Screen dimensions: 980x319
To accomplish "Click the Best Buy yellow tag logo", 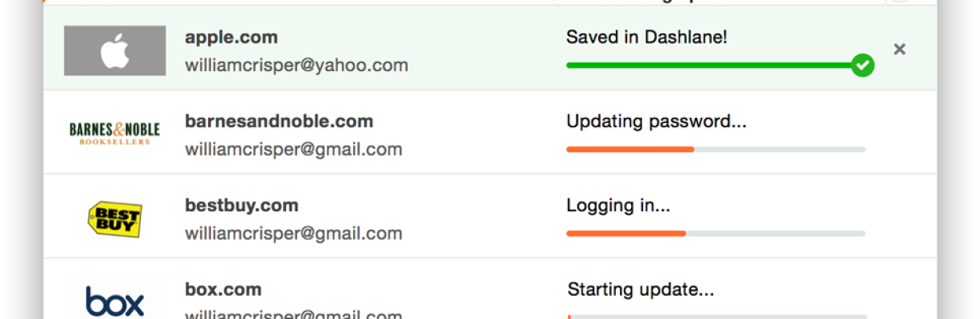I will [x=115, y=219].
